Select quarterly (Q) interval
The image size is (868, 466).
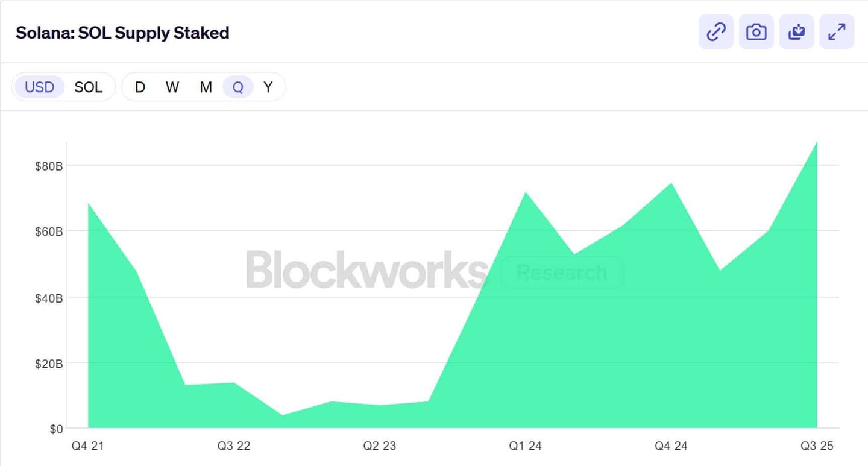pos(238,87)
